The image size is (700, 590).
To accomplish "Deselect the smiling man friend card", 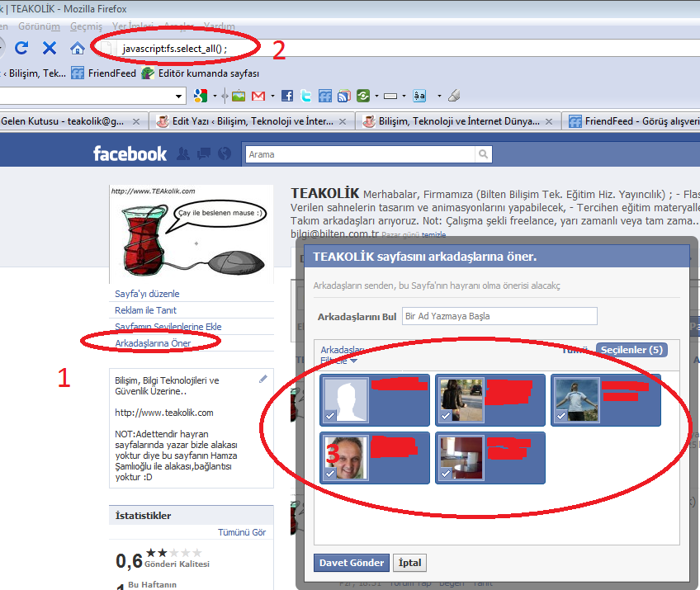I will [375, 458].
